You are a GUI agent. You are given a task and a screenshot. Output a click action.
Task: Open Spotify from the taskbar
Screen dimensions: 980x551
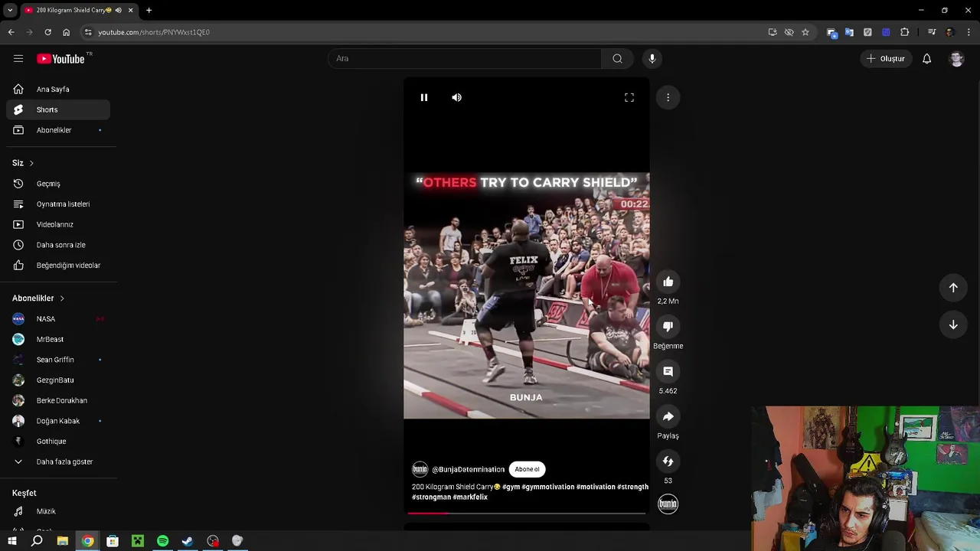point(162,541)
